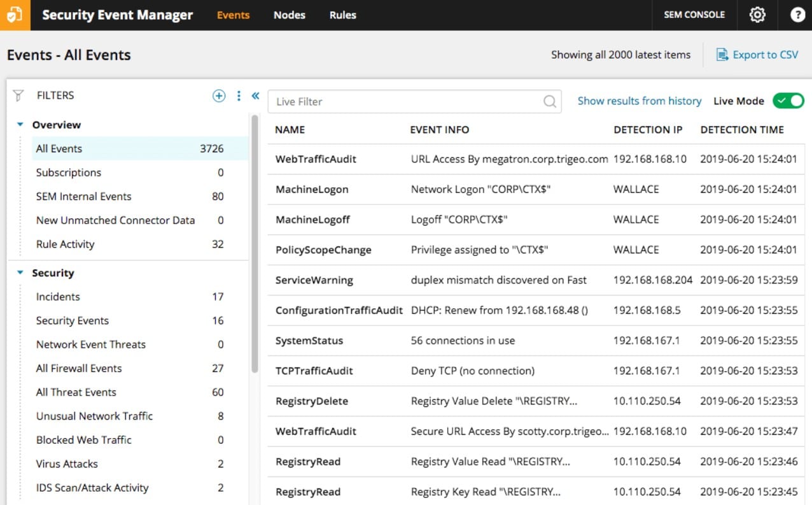Switch to the Events tab
The width and height of the screenshot is (812, 505).
click(x=233, y=15)
